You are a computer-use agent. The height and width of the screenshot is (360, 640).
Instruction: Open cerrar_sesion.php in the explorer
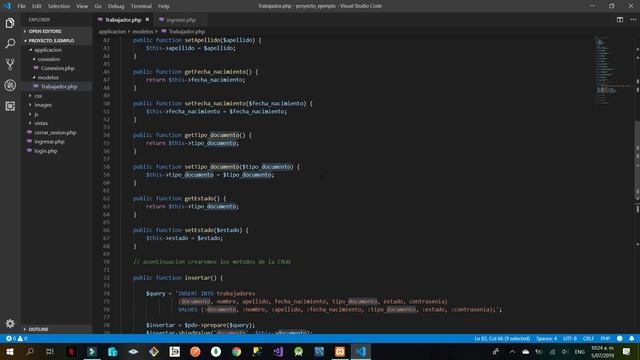point(56,133)
